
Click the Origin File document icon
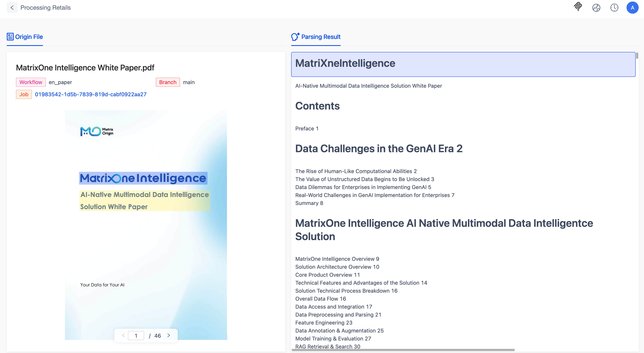(10, 36)
